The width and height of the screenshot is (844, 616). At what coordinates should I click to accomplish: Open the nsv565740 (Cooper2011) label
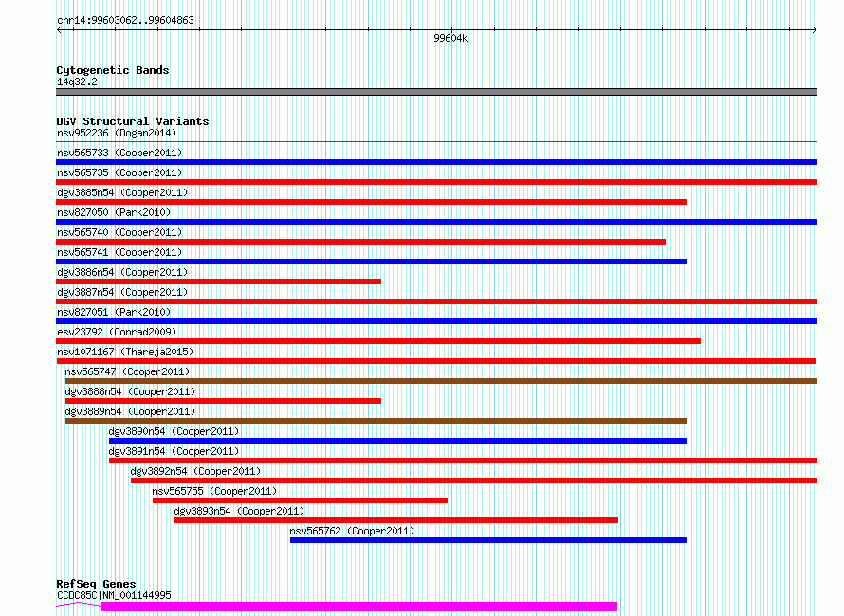pos(119,232)
